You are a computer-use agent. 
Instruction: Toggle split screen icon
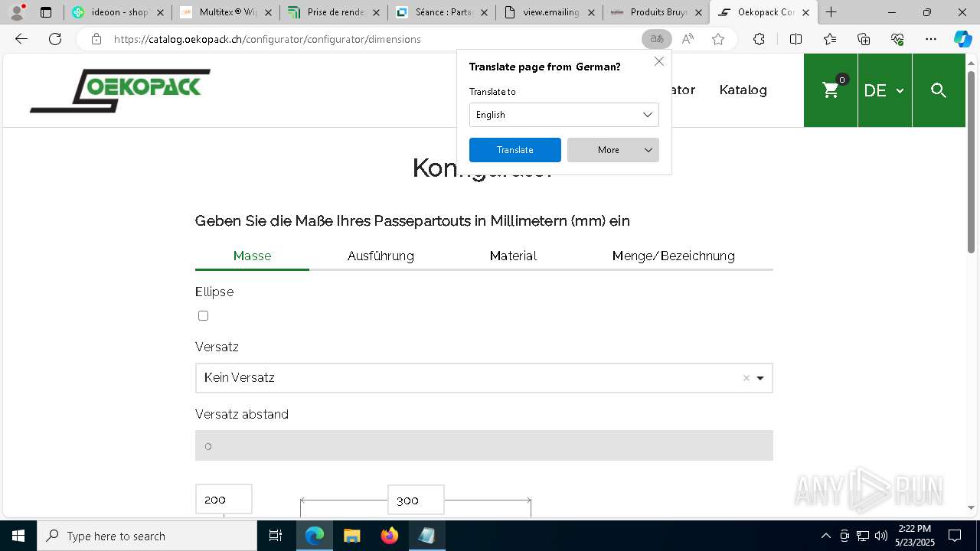coord(795,39)
